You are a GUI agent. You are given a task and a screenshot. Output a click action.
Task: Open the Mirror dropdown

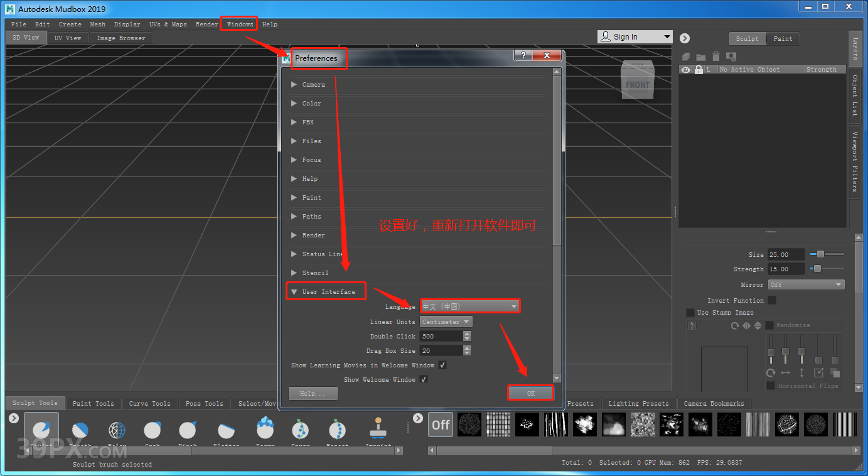pos(806,284)
